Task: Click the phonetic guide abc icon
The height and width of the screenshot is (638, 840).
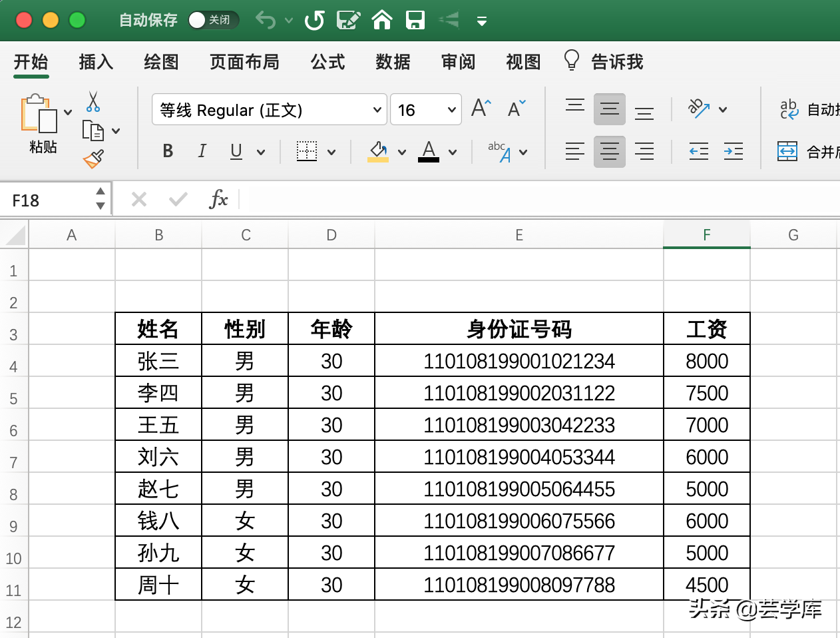Action: (499, 151)
